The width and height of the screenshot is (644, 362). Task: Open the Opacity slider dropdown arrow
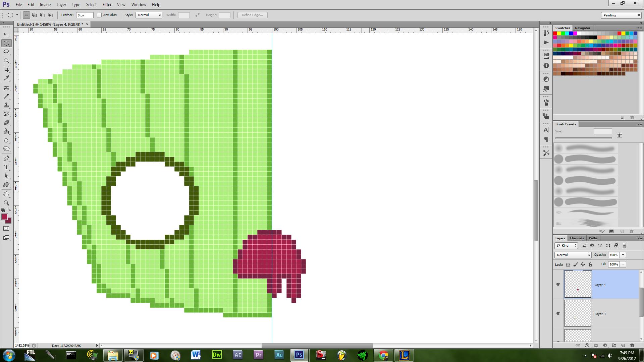tap(623, 255)
